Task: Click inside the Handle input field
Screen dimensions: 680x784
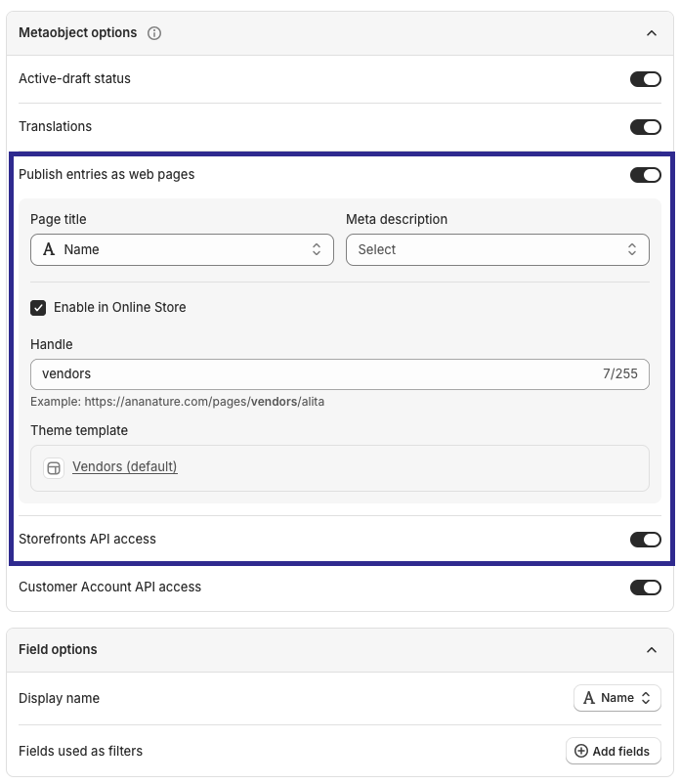Action: (293, 373)
